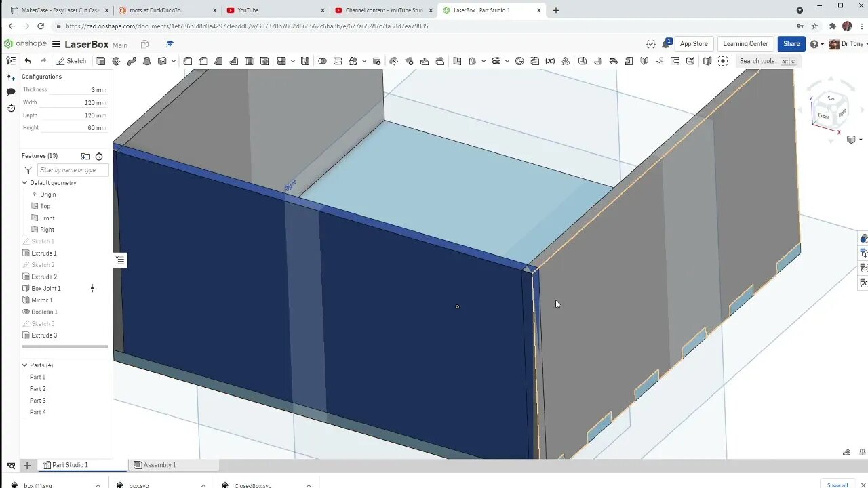Viewport: 868px width, 488px height.
Task: Switch to the Channel content YouTube Studio tab
Action: click(x=384, y=10)
